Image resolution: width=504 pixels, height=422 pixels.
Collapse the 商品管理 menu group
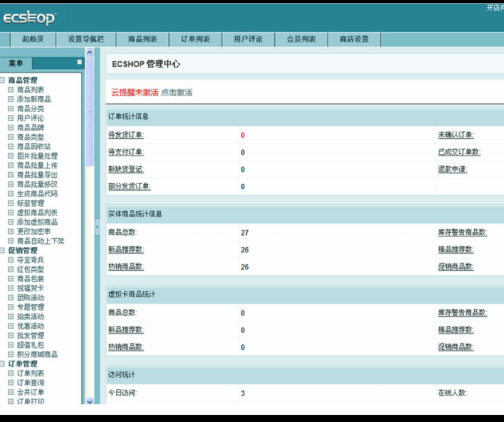(x=2, y=80)
